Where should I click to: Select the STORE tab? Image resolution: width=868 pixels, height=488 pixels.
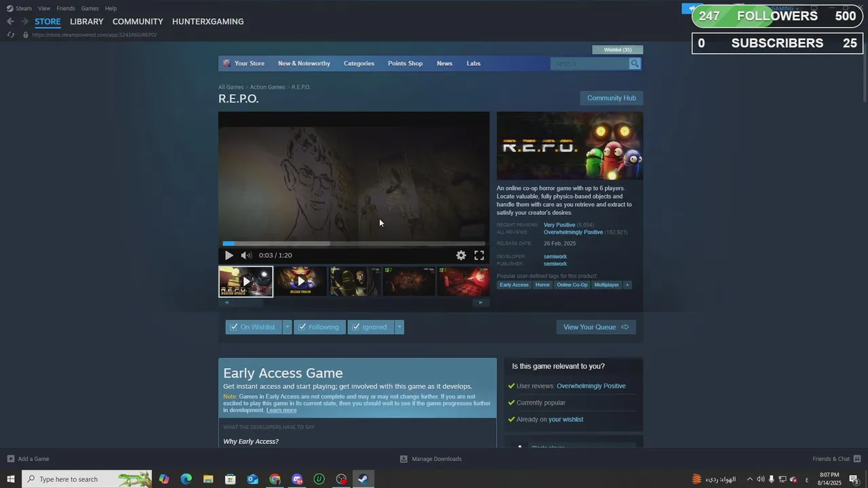pyautogui.click(x=47, y=22)
